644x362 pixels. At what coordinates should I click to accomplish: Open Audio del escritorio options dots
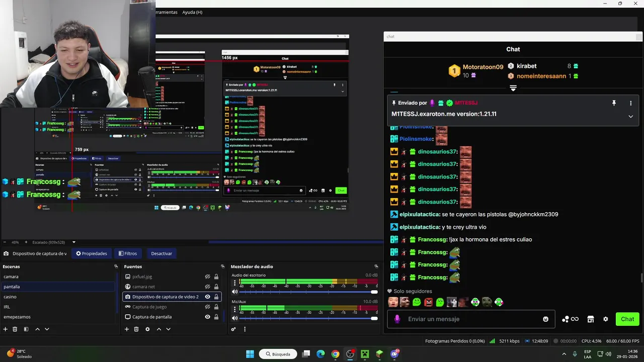(x=234, y=283)
